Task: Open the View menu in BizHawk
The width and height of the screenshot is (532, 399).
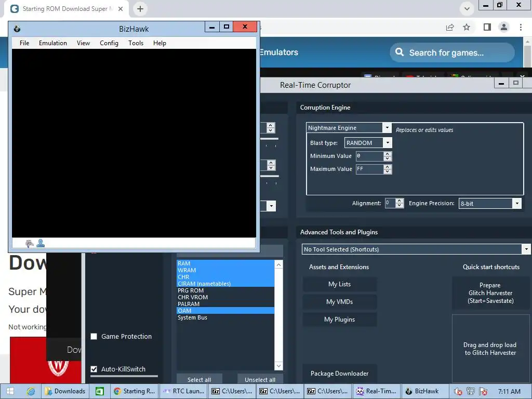Action: [83, 43]
